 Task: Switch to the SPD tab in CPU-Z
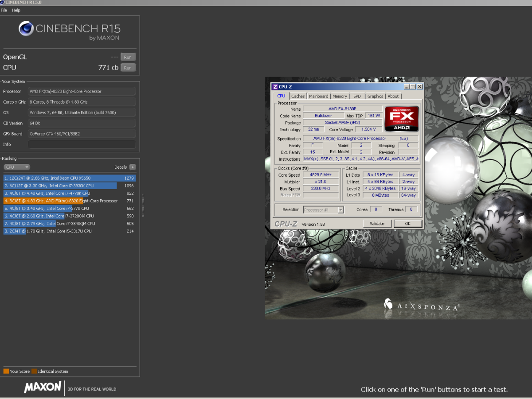click(357, 96)
